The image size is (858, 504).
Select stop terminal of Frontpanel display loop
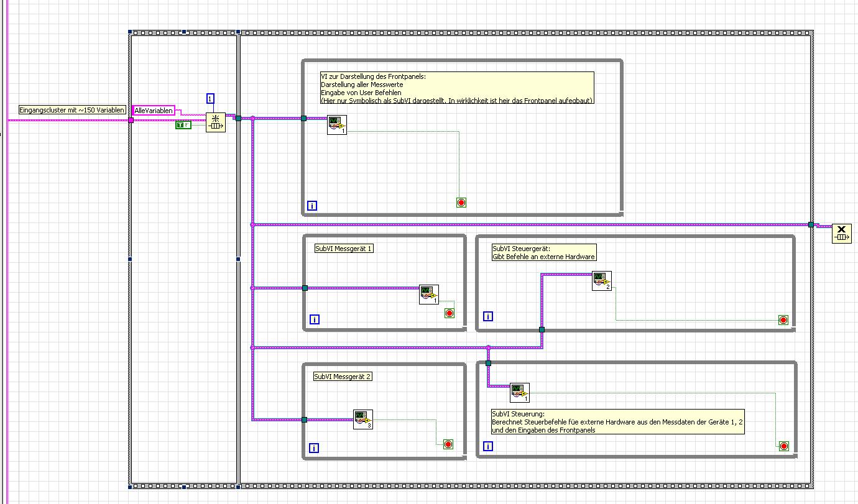coord(461,203)
